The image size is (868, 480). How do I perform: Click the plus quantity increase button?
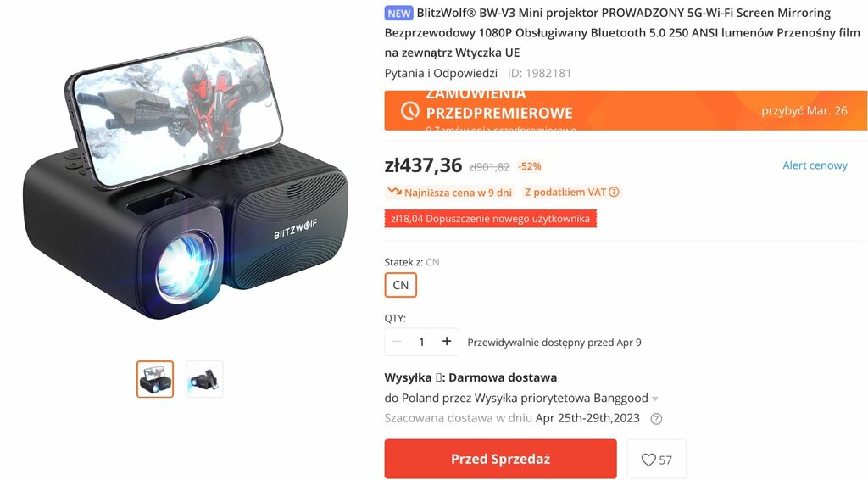447,342
